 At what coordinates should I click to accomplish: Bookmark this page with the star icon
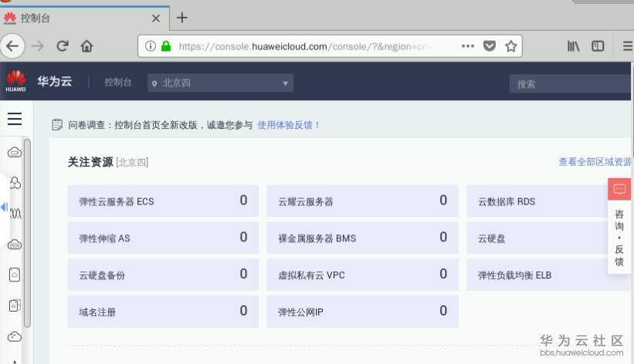coord(510,46)
